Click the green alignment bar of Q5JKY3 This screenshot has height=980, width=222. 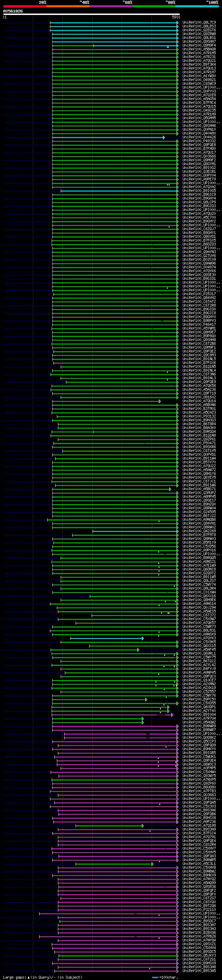[x=118, y=956]
